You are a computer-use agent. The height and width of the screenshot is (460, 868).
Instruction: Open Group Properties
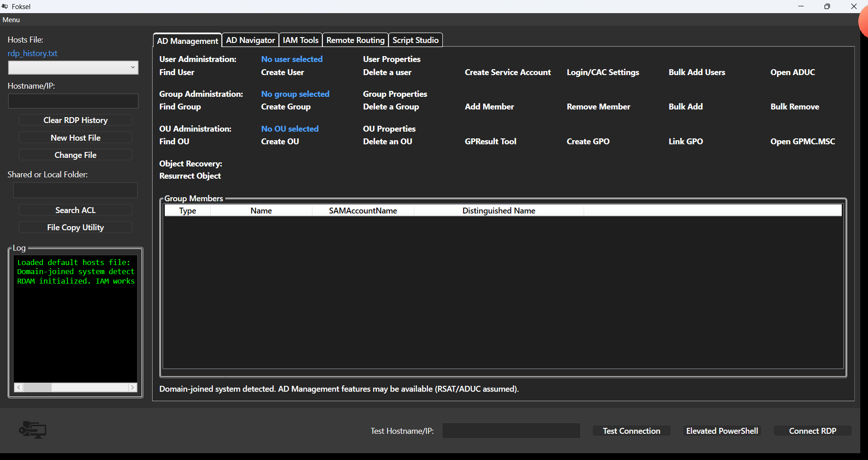tap(395, 94)
